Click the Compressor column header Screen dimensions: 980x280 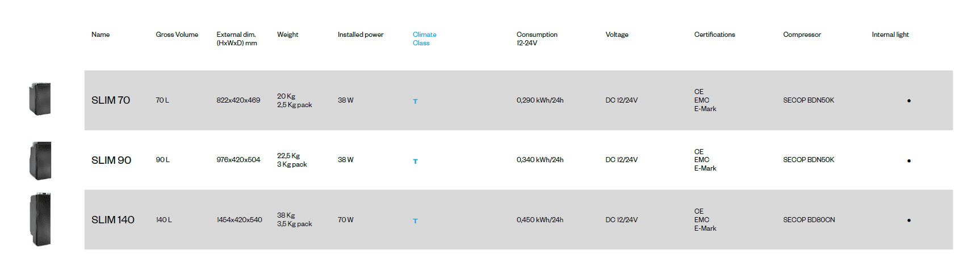[802, 35]
